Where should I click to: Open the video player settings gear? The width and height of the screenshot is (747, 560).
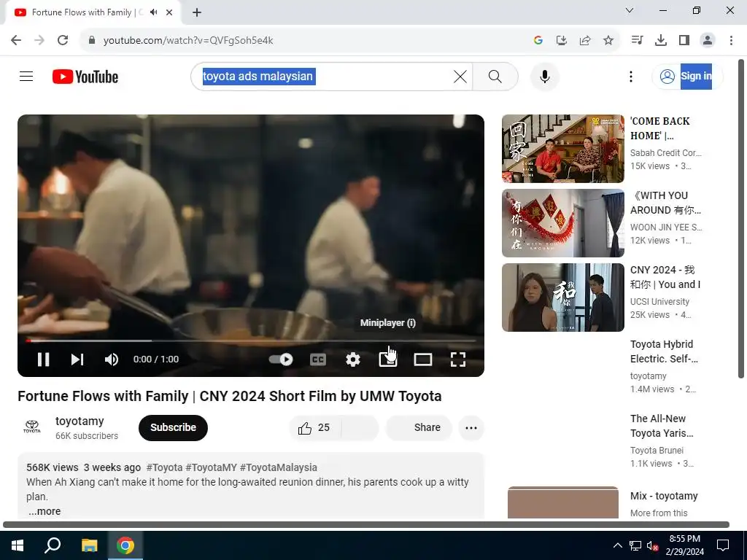click(x=352, y=359)
